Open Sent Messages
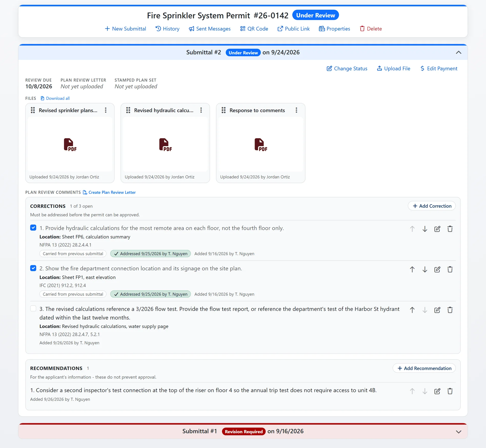This screenshot has height=448, width=486. tap(210, 29)
